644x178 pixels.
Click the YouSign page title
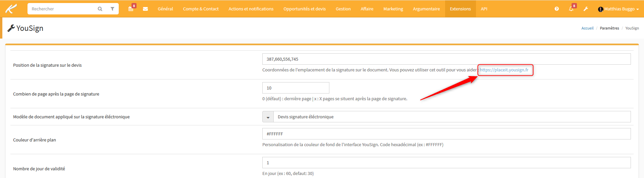[x=30, y=28]
